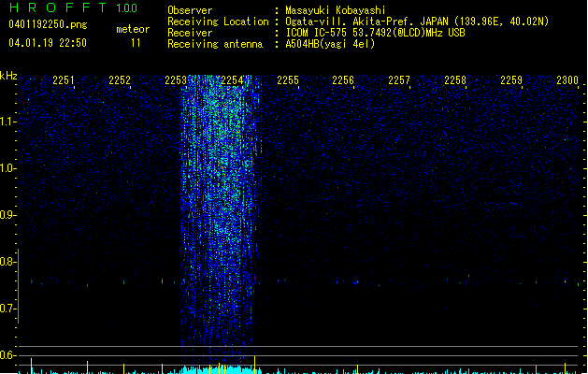588x374 pixels.
Task: Click the Receiving Location label
Action: click(x=218, y=22)
